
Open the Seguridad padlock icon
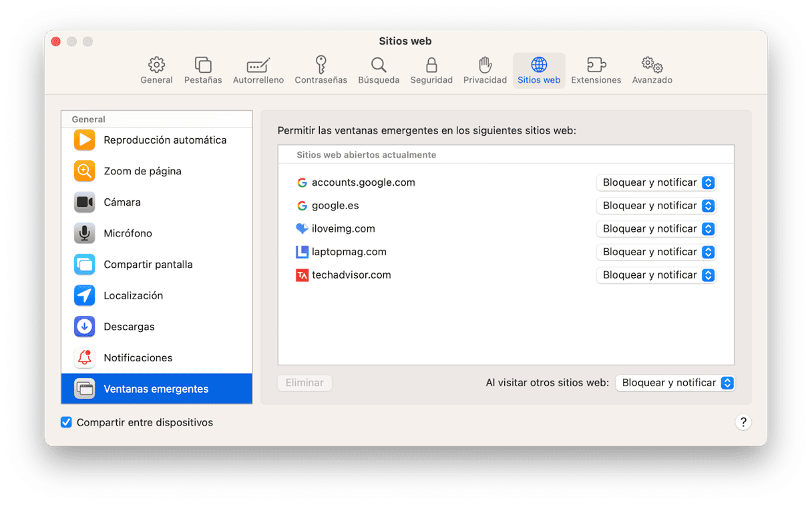431,65
